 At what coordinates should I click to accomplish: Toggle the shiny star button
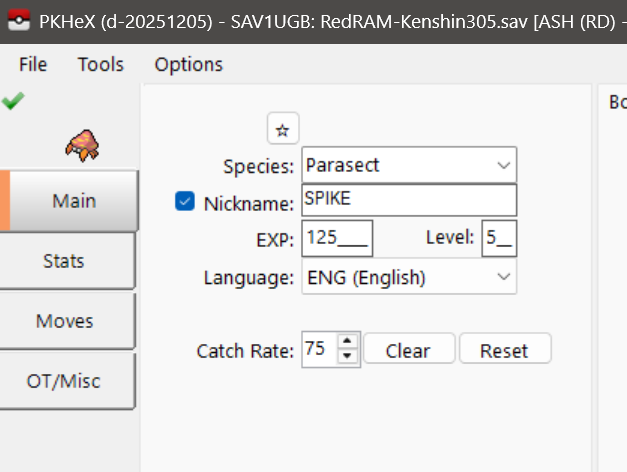coord(283,129)
